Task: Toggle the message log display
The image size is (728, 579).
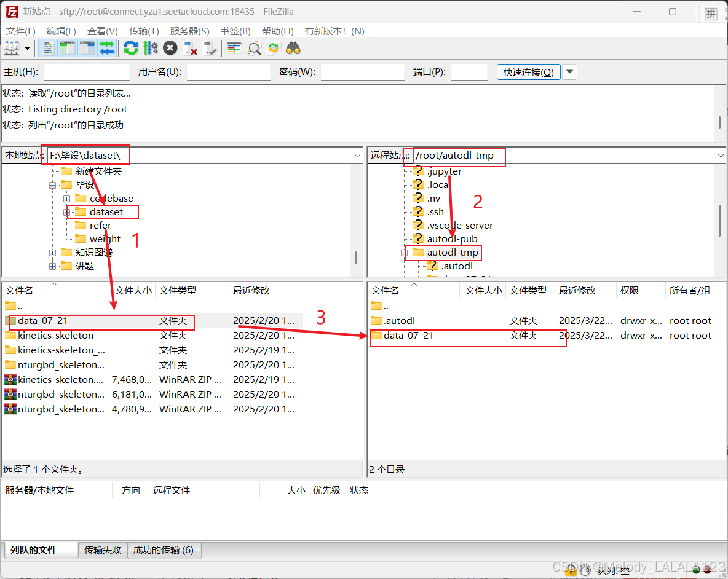Action: (48, 48)
